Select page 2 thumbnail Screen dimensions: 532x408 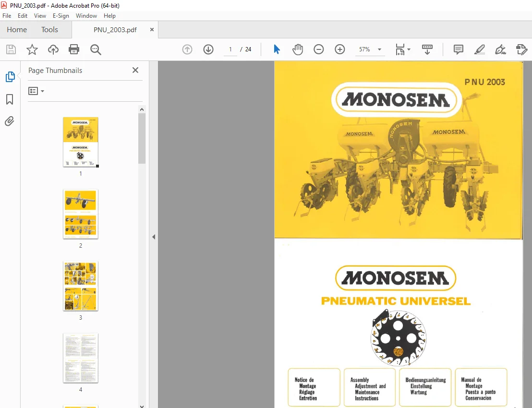point(81,214)
